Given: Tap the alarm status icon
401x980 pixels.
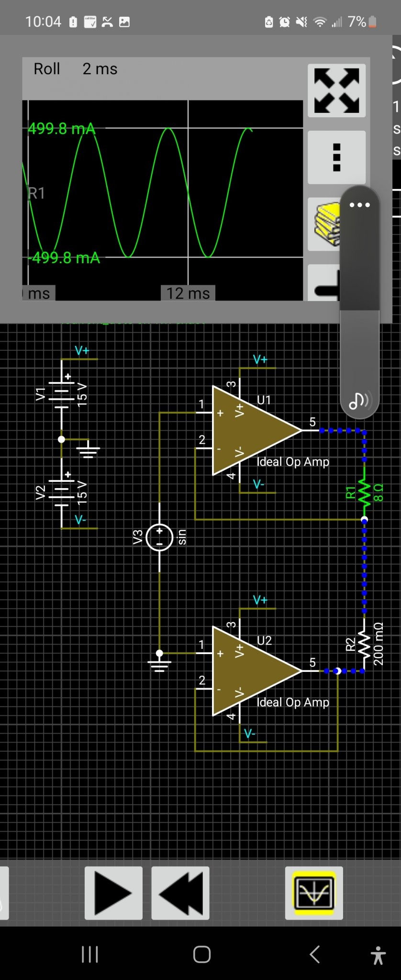Looking at the screenshot, I should click(x=284, y=22).
